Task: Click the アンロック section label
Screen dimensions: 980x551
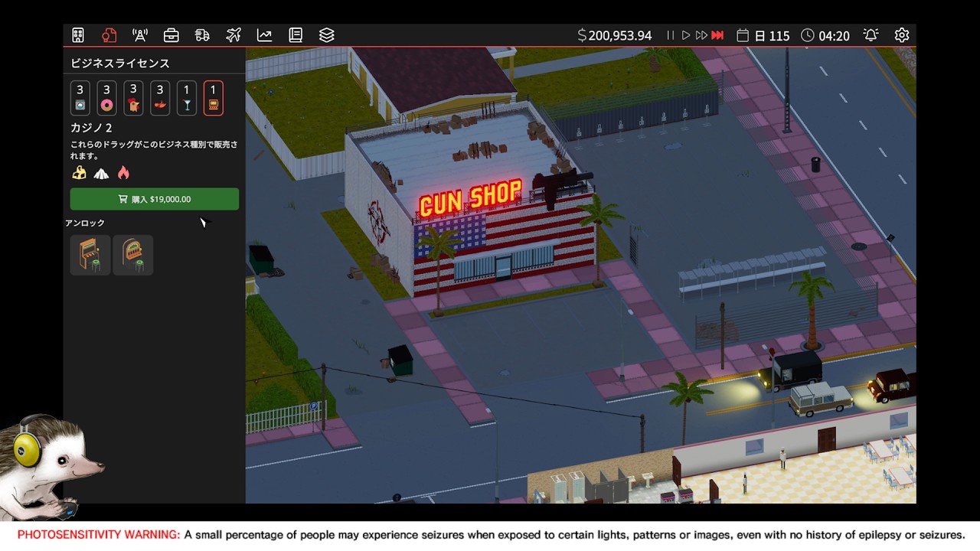Action: (85, 223)
